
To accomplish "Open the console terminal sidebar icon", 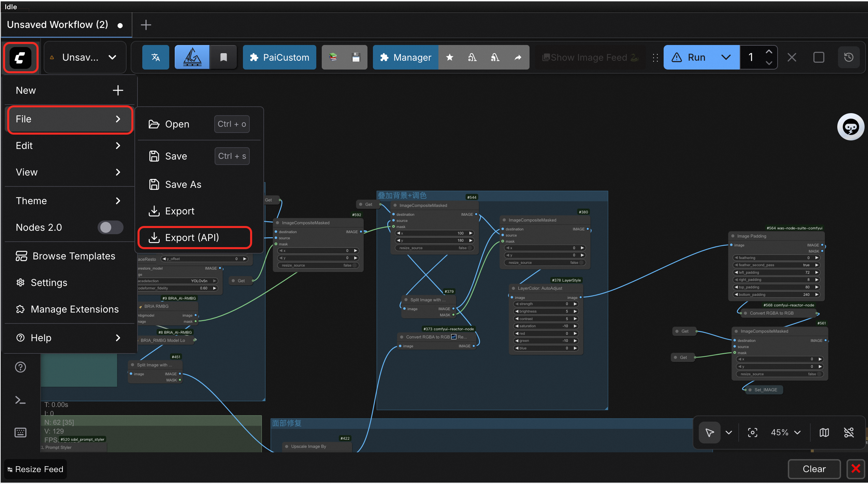I will (x=20, y=400).
